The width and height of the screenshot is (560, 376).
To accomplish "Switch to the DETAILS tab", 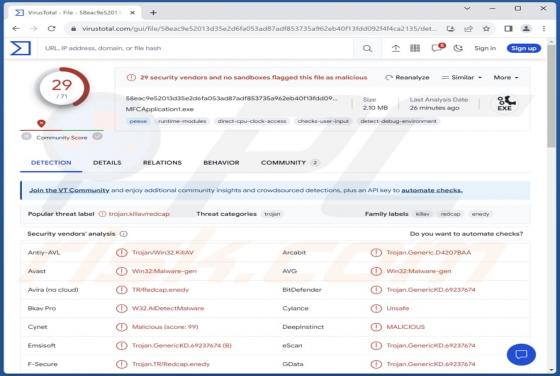I will (x=107, y=163).
